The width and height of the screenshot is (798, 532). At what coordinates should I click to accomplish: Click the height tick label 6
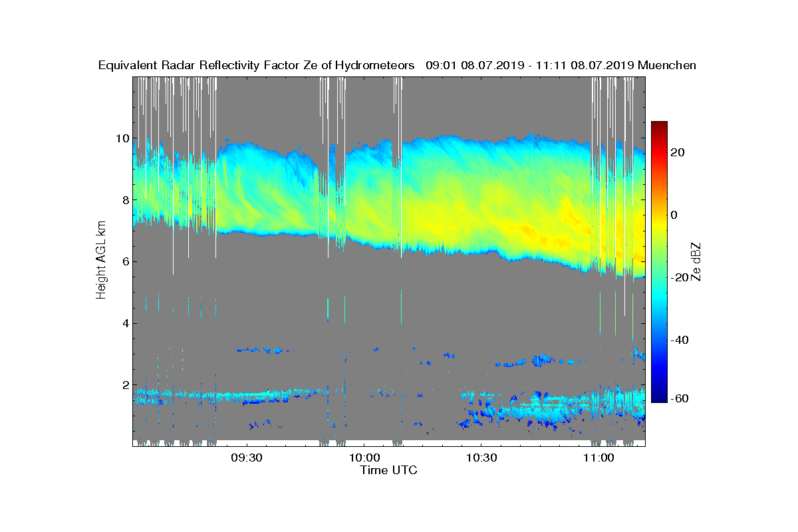(125, 261)
